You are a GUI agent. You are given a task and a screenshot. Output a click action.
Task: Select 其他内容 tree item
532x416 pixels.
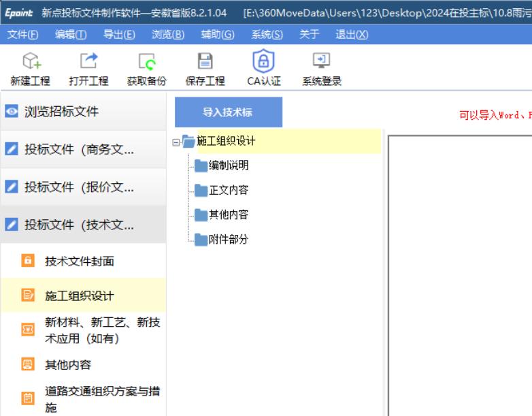[x=229, y=214]
